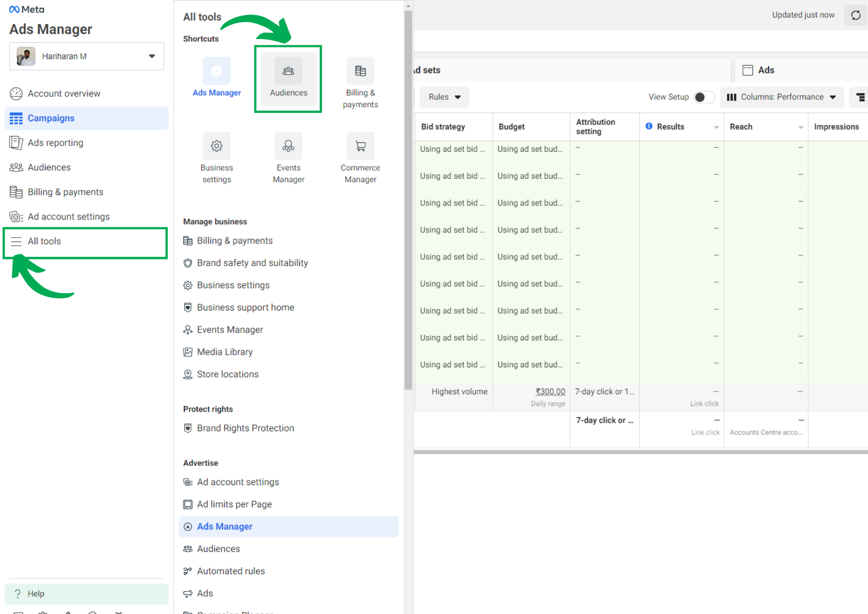Select Ad account settings in left sidebar
The image size is (868, 614).
(x=86, y=216)
